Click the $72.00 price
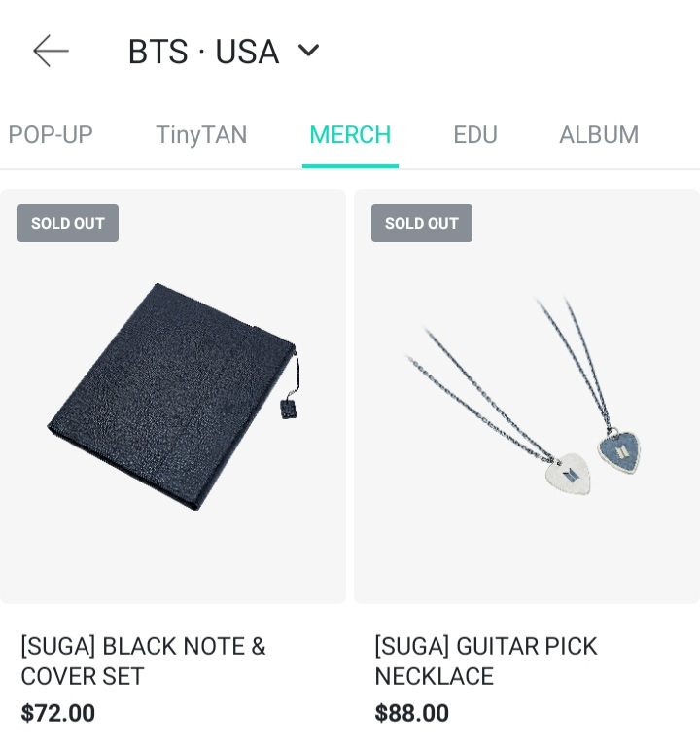This screenshot has height=750, width=700. [58, 713]
